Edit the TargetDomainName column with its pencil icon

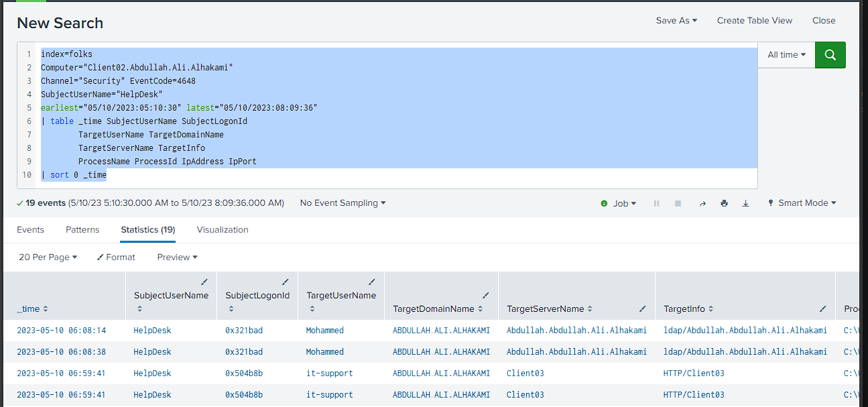[x=486, y=295]
